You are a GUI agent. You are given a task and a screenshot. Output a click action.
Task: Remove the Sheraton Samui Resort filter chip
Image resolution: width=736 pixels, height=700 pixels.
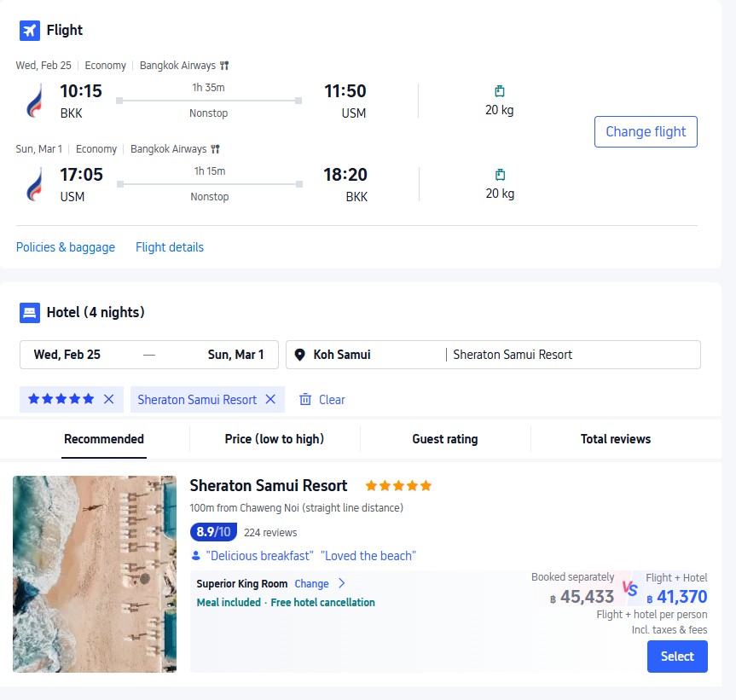tap(270, 399)
